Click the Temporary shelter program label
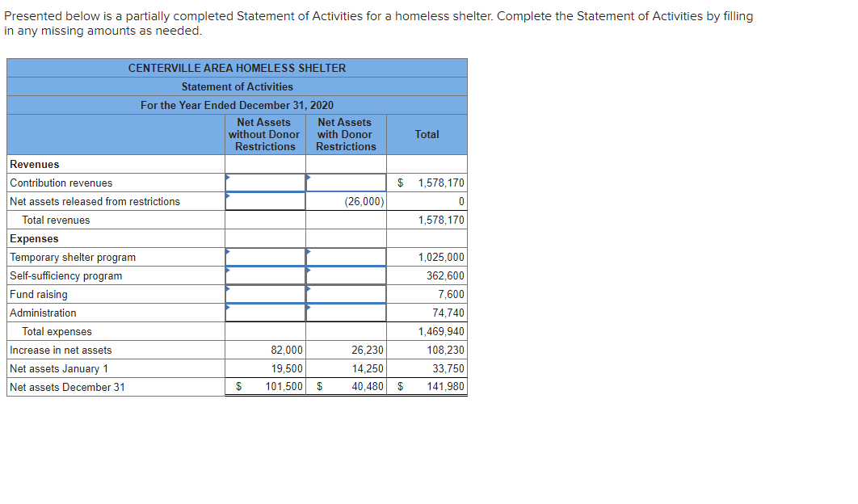This screenshot has height=504, width=858. click(x=73, y=257)
